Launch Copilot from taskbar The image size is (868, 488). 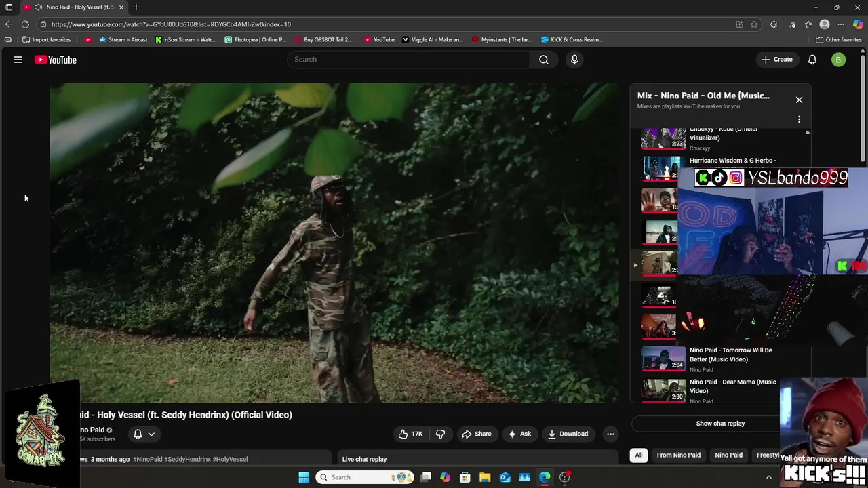tap(445, 477)
